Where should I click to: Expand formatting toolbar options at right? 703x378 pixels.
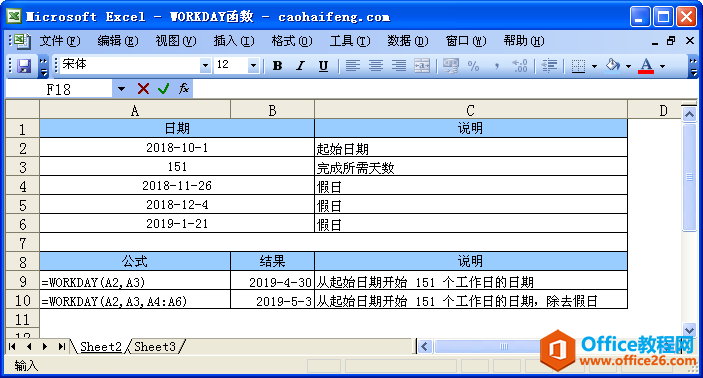tap(693, 66)
